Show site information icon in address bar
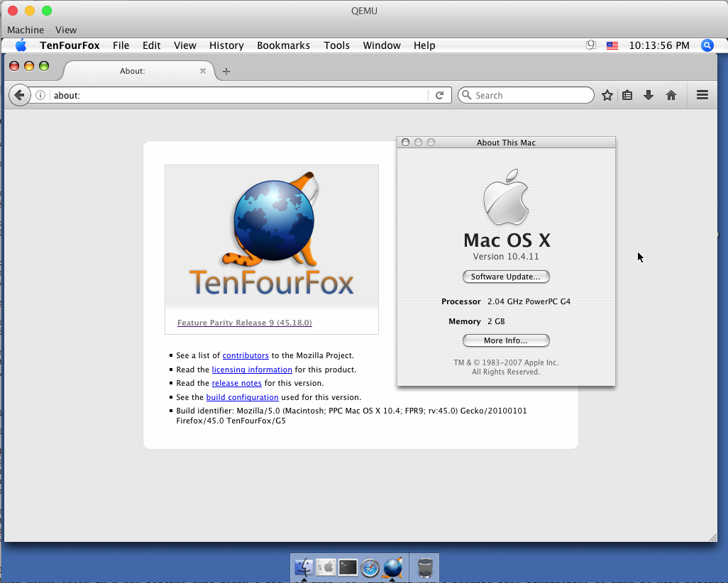This screenshot has height=583, width=728. (40, 95)
